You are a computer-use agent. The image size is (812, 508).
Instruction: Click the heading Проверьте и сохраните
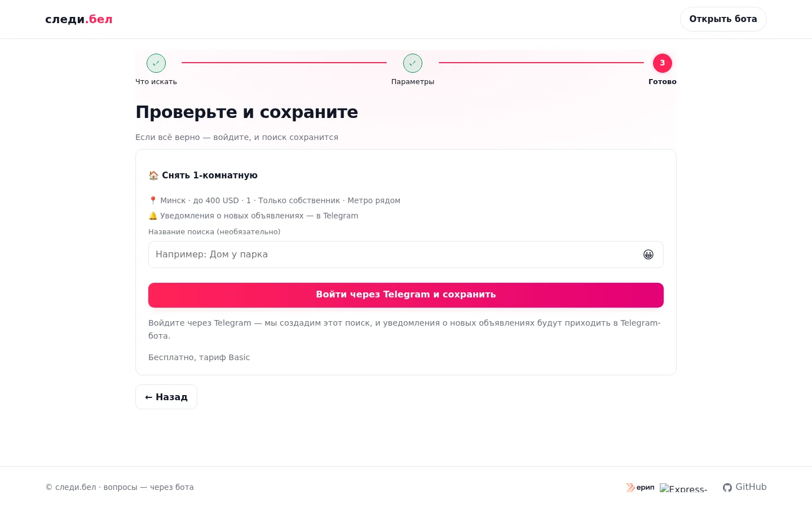[246, 112]
